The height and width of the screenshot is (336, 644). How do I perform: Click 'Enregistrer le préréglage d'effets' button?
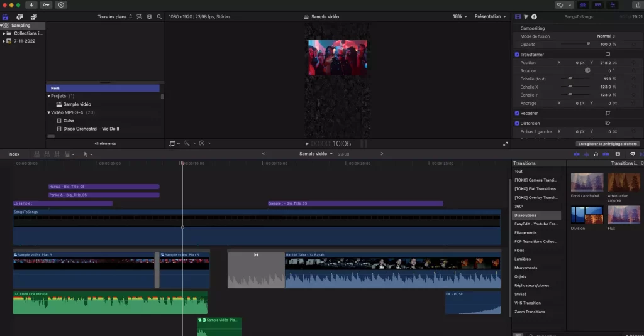click(x=608, y=144)
